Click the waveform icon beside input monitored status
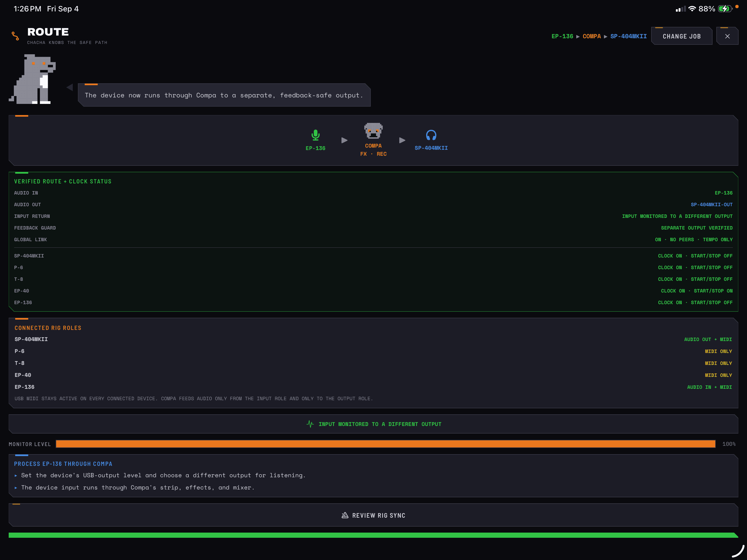 pyautogui.click(x=310, y=424)
